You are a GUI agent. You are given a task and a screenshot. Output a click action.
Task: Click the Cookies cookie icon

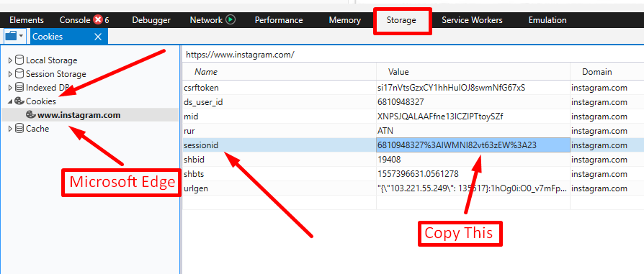[19, 101]
